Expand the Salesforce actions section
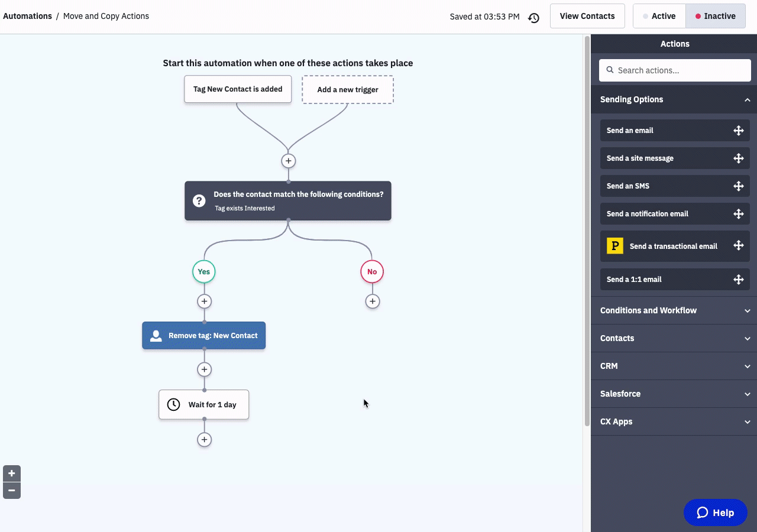757x532 pixels. coord(674,394)
